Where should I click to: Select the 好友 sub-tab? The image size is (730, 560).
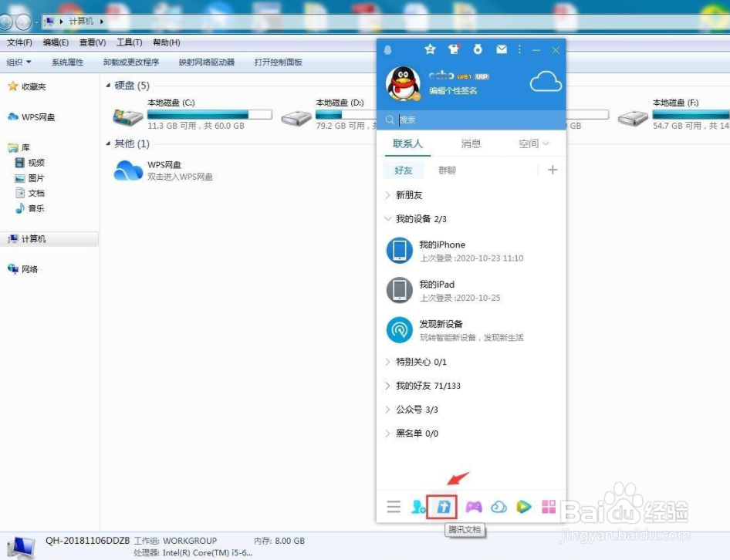coord(403,170)
